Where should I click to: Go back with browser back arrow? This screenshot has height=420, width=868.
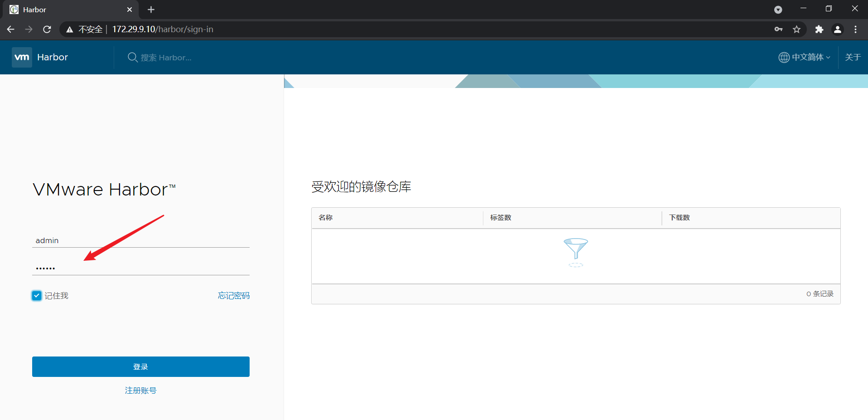[11, 29]
